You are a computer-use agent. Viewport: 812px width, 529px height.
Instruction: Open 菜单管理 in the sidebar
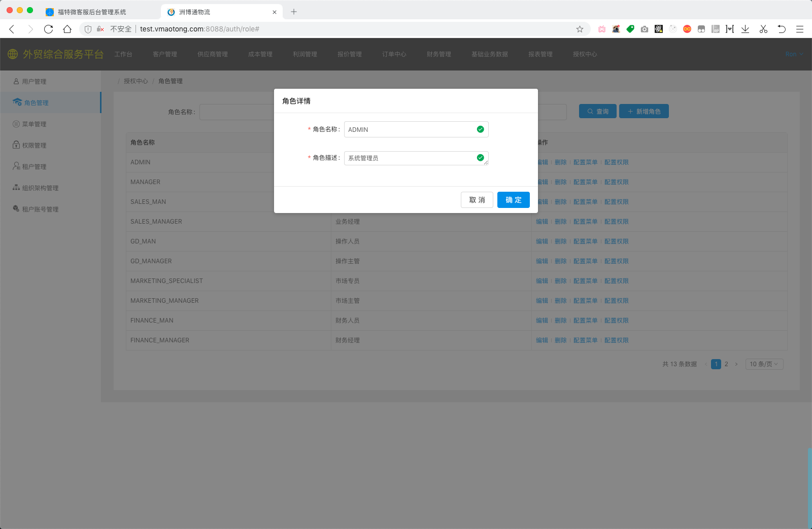click(x=50, y=124)
